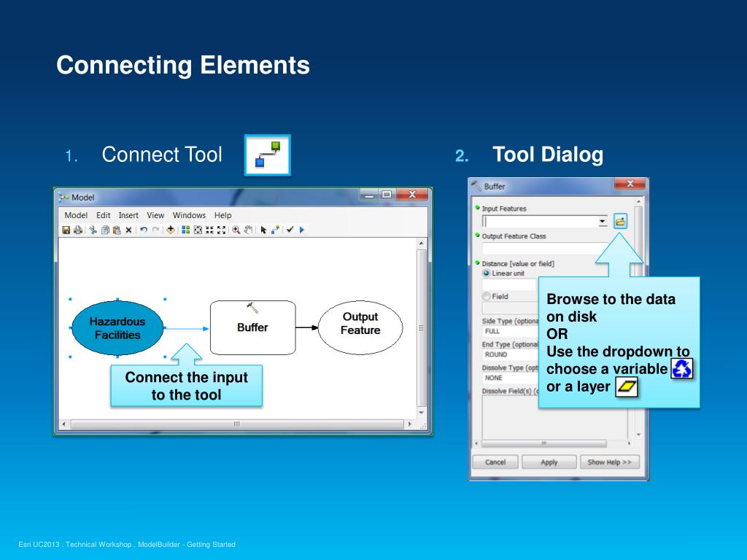
Task: Click the Delete X icon in toolbar
Action: pyautogui.click(x=128, y=230)
